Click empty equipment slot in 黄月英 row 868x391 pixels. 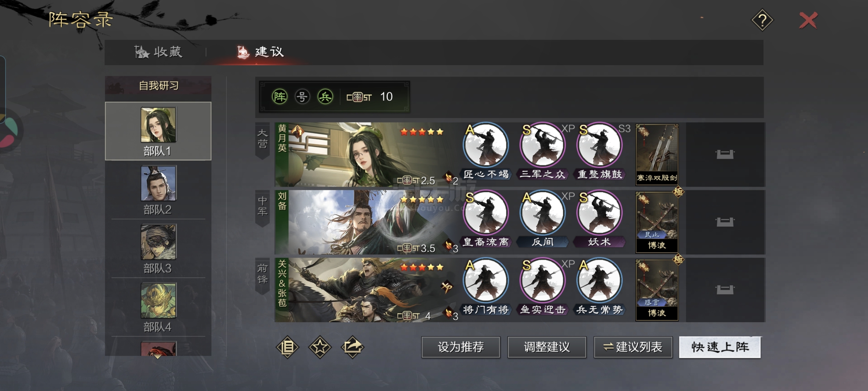tap(725, 154)
